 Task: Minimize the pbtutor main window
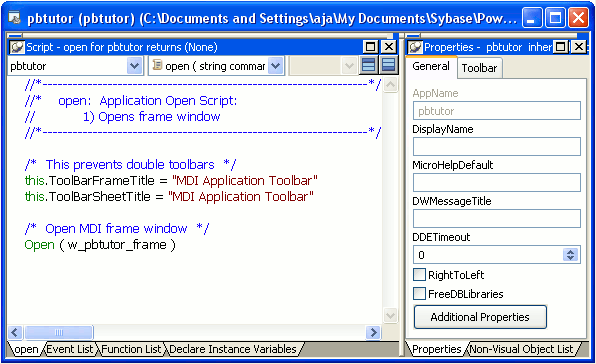(532, 18)
